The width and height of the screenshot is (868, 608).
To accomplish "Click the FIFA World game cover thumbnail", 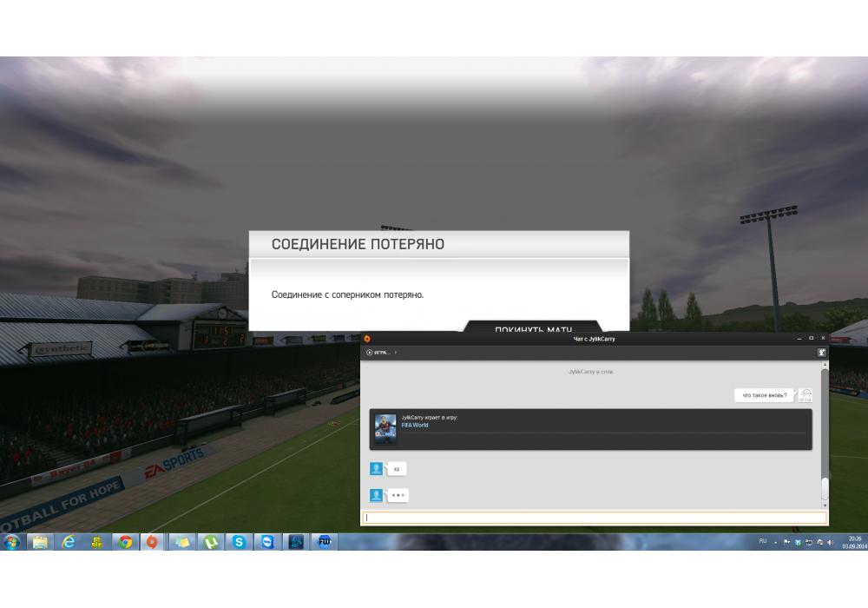I will pos(385,429).
